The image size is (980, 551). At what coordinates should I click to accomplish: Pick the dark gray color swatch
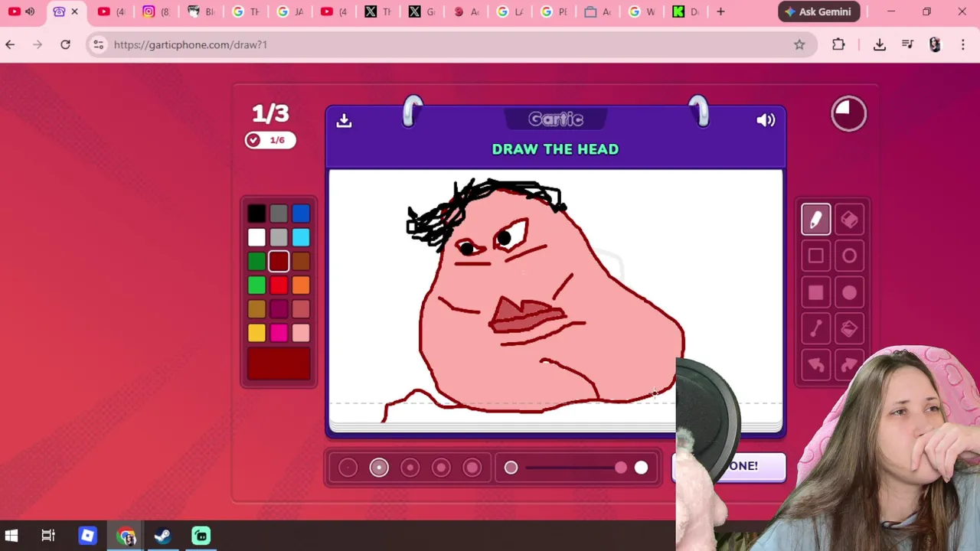(x=279, y=214)
